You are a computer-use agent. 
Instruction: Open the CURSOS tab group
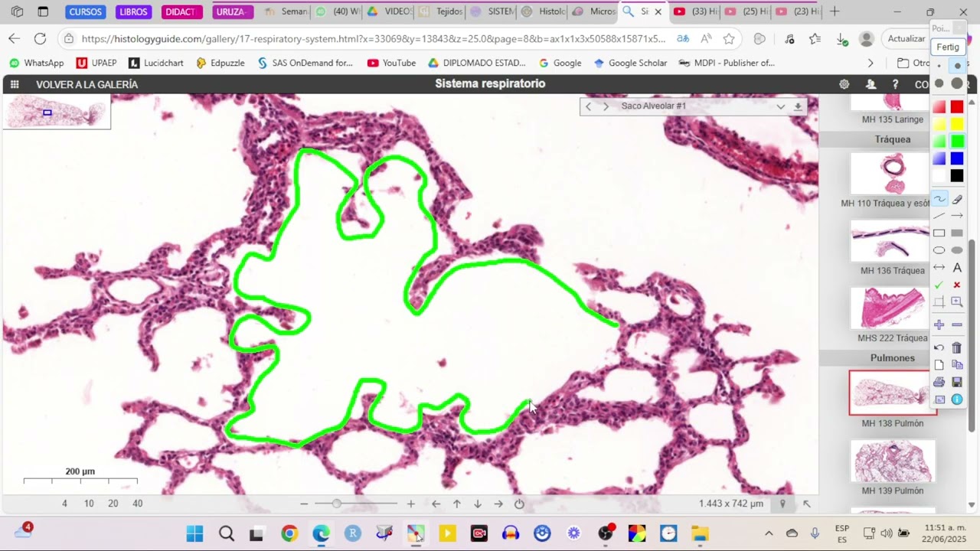coord(86,11)
